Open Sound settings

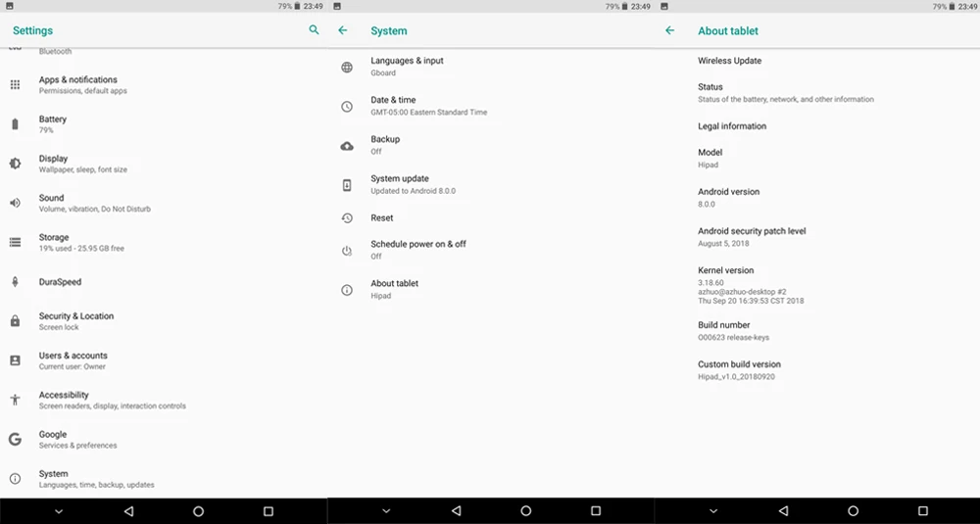pyautogui.click(x=164, y=203)
